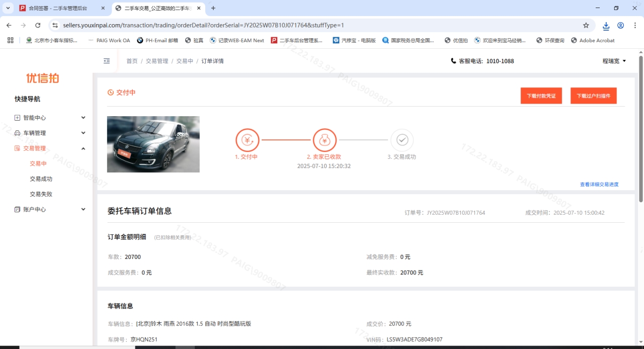The width and height of the screenshot is (644, 349).
Task: Close the 合同签署 tab
Action: click(x=103, y=8)
